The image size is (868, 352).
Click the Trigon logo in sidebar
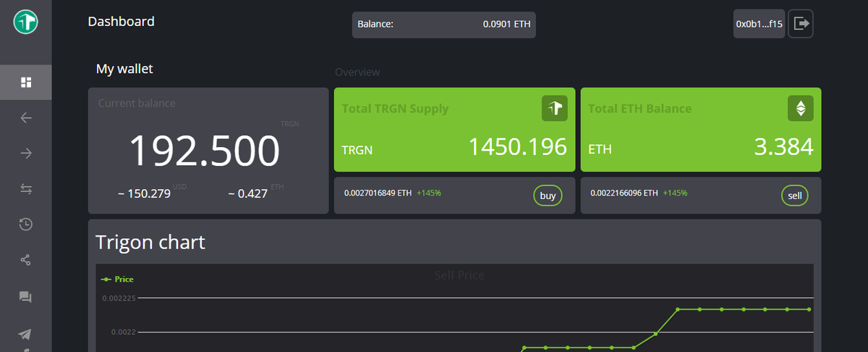click(25, 21)
